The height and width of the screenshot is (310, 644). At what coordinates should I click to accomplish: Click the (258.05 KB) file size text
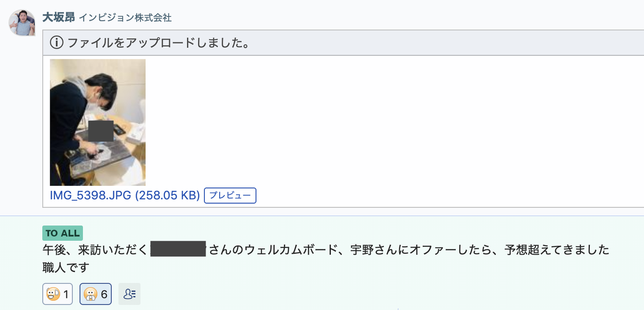[x=167, y=196]
